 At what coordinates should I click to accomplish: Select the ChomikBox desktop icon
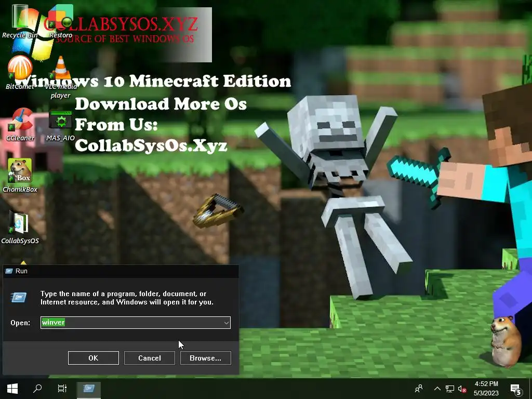coord(20,176)
